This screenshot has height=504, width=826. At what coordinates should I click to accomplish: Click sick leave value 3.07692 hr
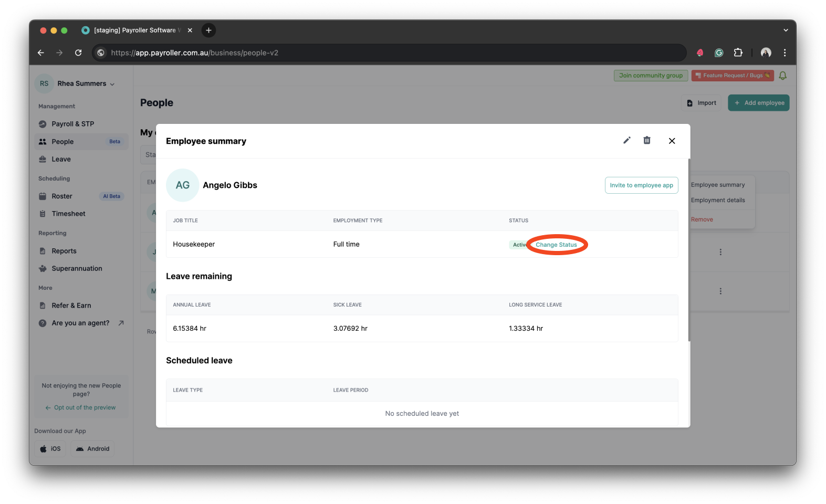[350, 328]
